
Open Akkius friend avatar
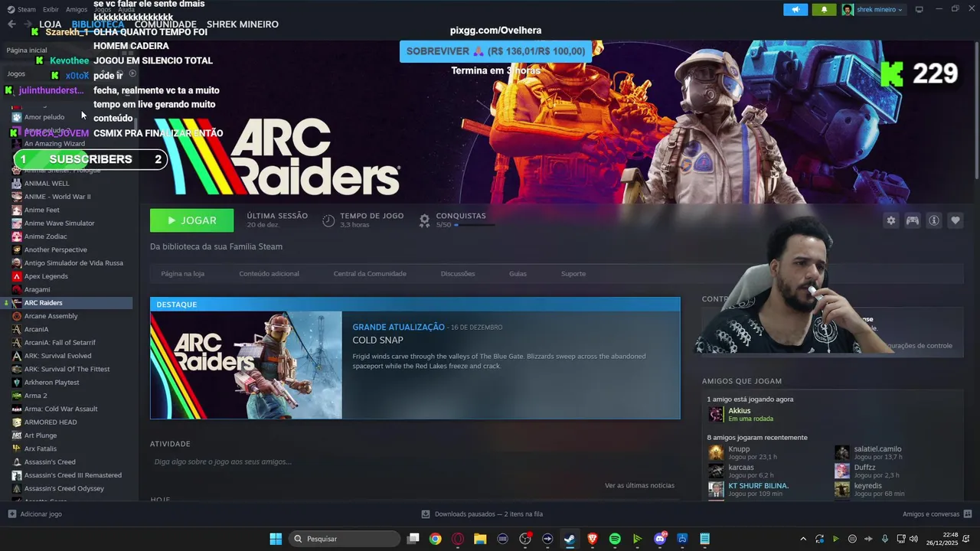(716, 414)
